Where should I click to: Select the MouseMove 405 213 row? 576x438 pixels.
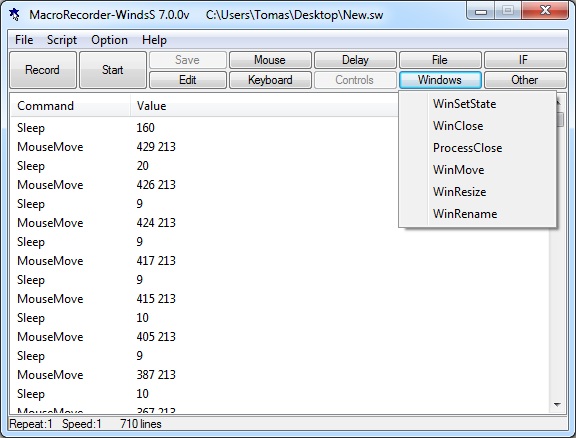280,337
